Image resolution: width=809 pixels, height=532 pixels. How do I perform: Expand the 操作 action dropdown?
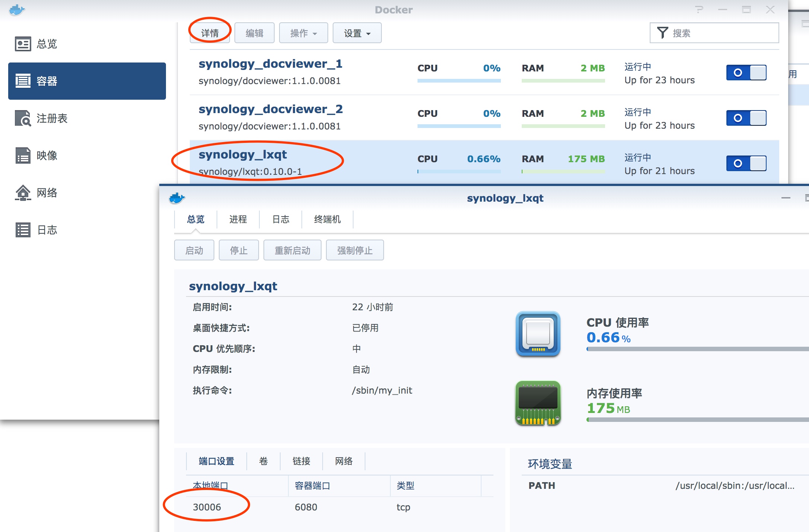point(303,33)
